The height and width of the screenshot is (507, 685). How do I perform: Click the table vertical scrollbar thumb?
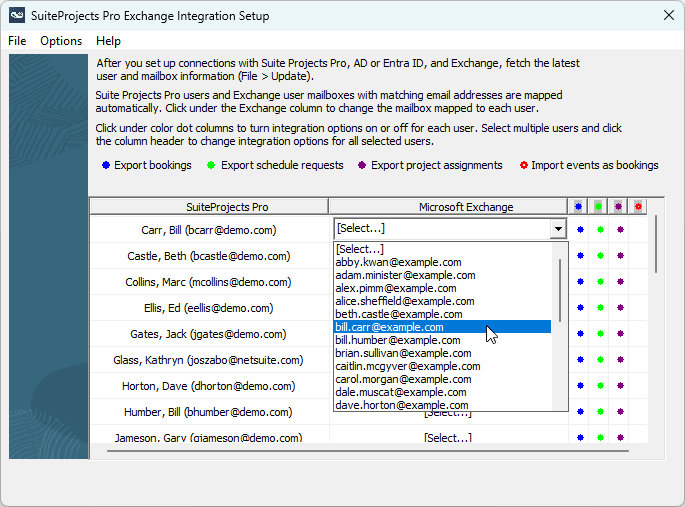coord(655,244)
